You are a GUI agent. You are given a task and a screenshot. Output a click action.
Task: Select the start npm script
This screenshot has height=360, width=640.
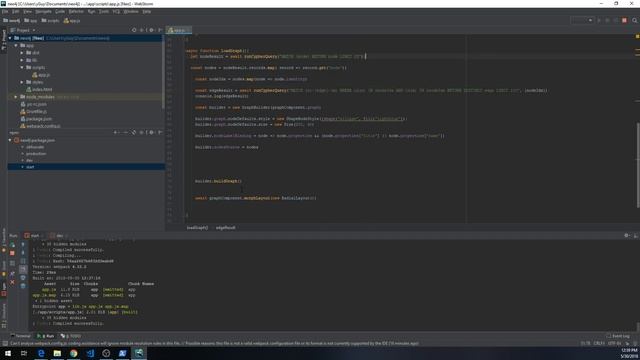[x=30, y=167]
